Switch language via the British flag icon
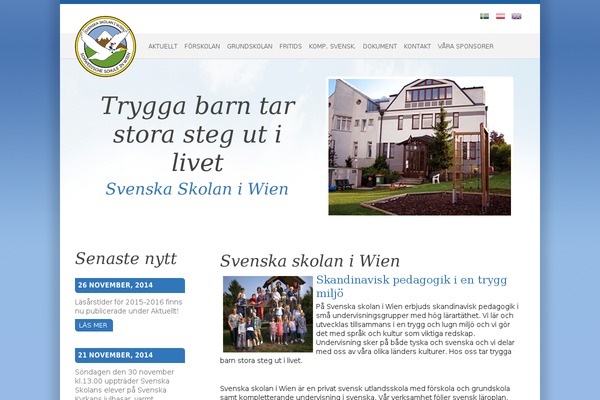 click(517, 16)
